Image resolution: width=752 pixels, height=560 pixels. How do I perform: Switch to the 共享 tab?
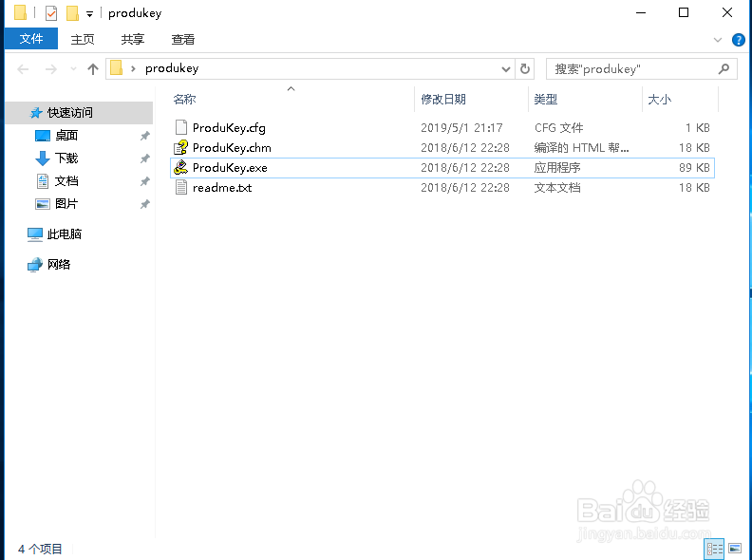(132, 39)
